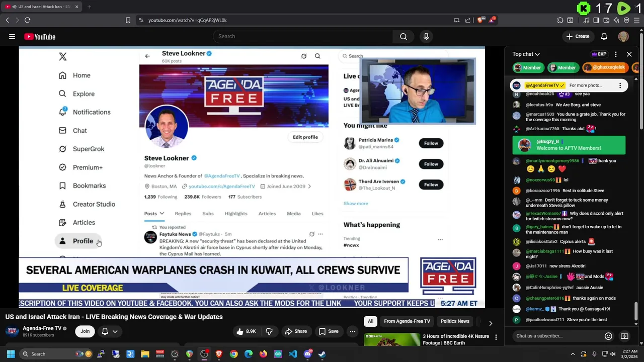644x362 pixels.
Task: Click the Agenda-Free TV channel avatar
Action: pyautogui.click(x=12, y=331)
